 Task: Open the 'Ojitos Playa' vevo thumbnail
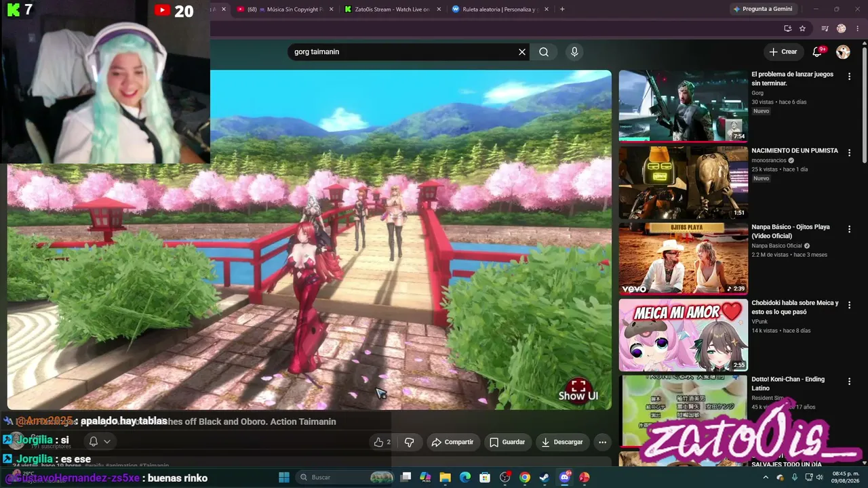tap(683, 258)
